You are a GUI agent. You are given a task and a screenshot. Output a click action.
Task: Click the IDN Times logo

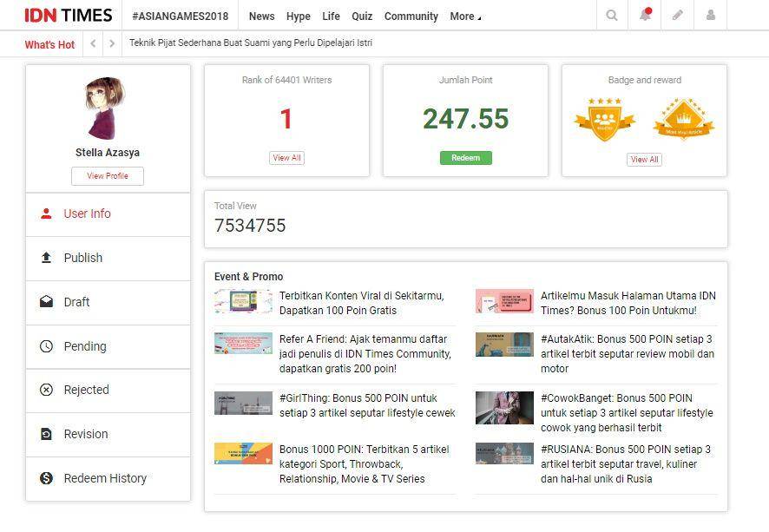tap(69, 16)
